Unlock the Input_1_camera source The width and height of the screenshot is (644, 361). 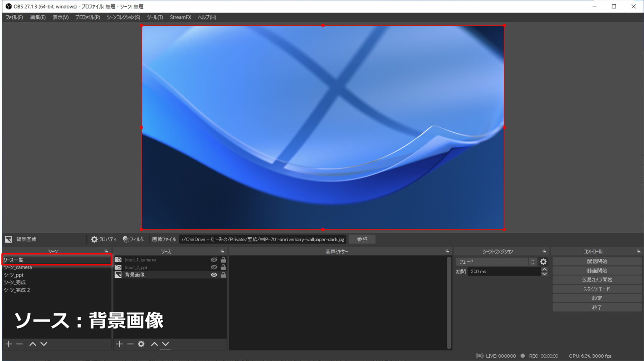pos(223,260)
